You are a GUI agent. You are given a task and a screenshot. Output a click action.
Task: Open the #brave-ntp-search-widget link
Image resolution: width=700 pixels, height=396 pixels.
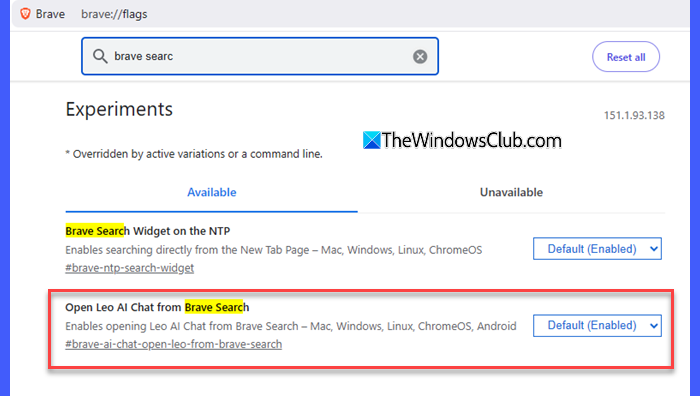coord(129,268)
